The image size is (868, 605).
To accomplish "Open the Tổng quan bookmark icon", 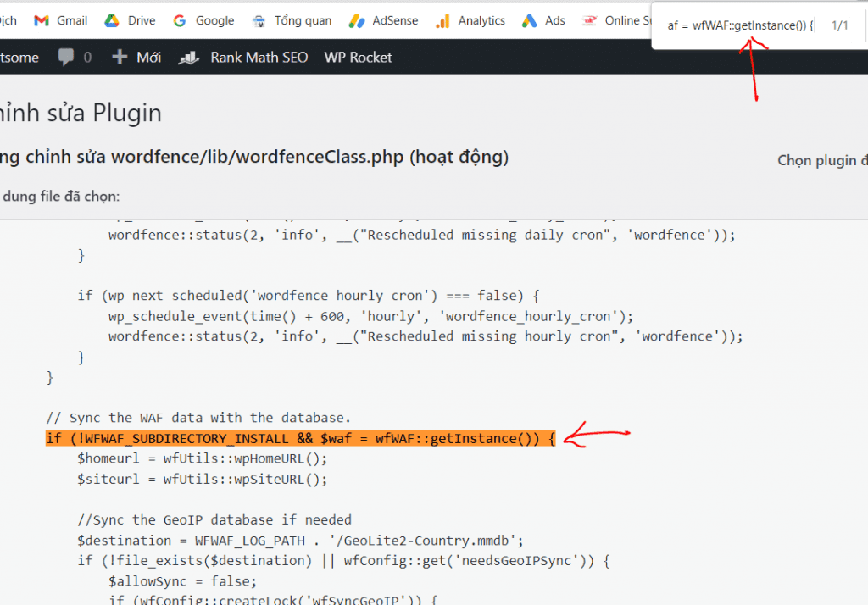I will point(259,21).
